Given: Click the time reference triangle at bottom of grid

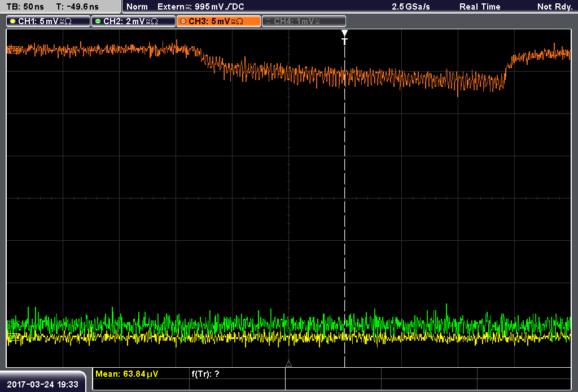Looking at the screenshot, I should tap(288, 364).
